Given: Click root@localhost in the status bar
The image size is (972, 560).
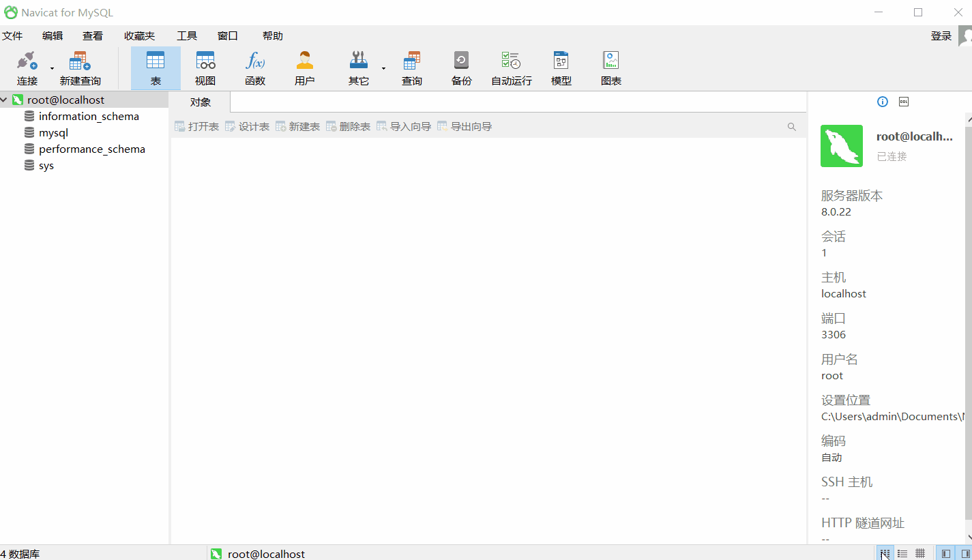Looking at the screenshot, I should [266, 554].
